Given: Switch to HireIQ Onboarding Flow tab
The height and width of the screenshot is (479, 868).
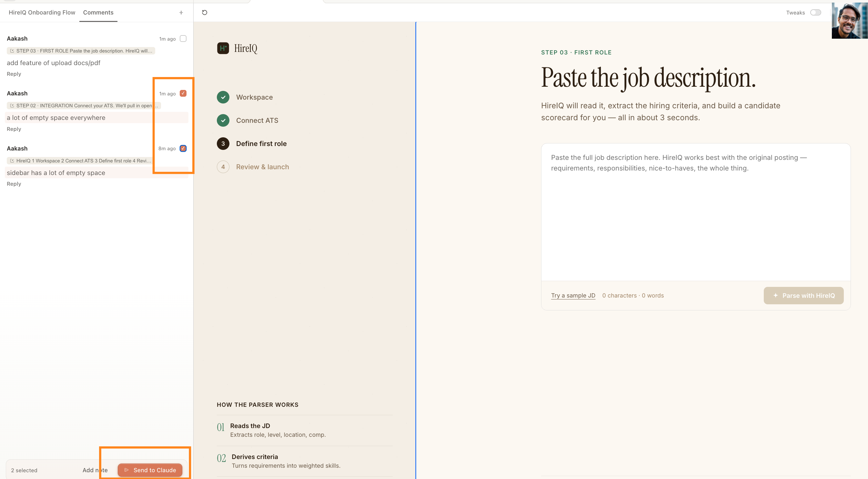Looking at the screenshot, I should click(x=42, y=13).
